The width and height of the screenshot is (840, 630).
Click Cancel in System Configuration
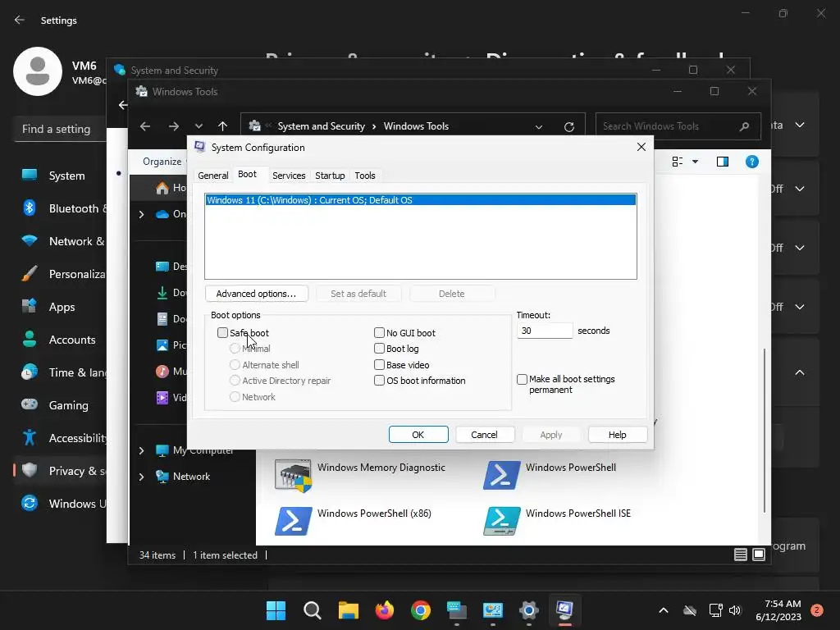coord(484,435)
